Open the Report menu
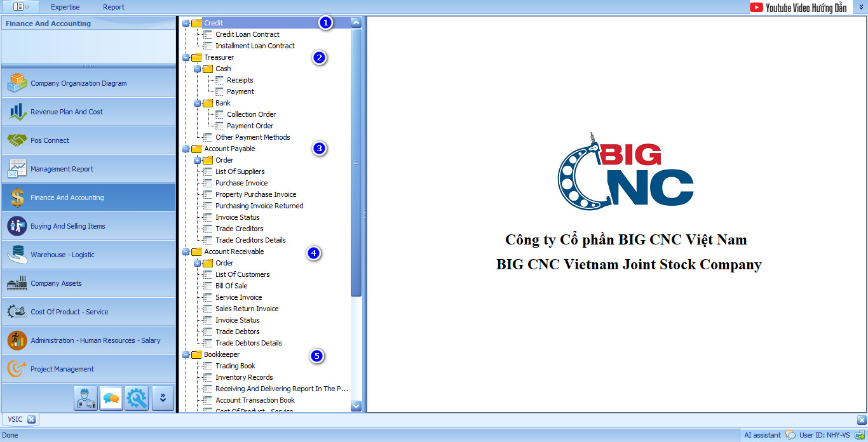The height and width of the screenshot is (442, 868). pyautogui.click(x=114, y=7)
